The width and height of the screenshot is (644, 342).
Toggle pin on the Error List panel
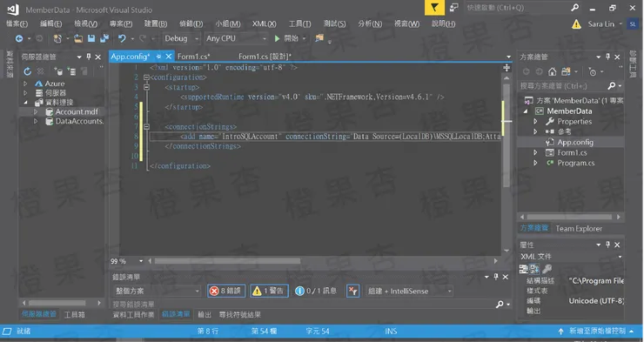(x=496, y=277)
